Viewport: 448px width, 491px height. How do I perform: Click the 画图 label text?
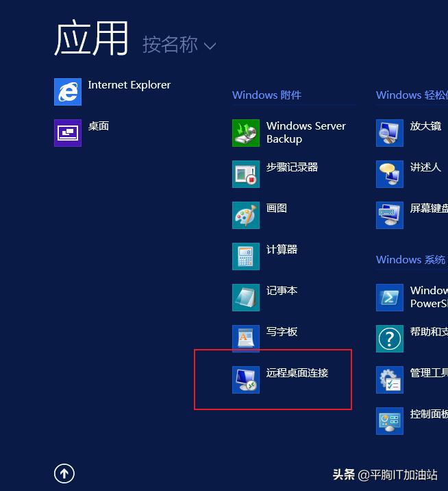point(277,208)
